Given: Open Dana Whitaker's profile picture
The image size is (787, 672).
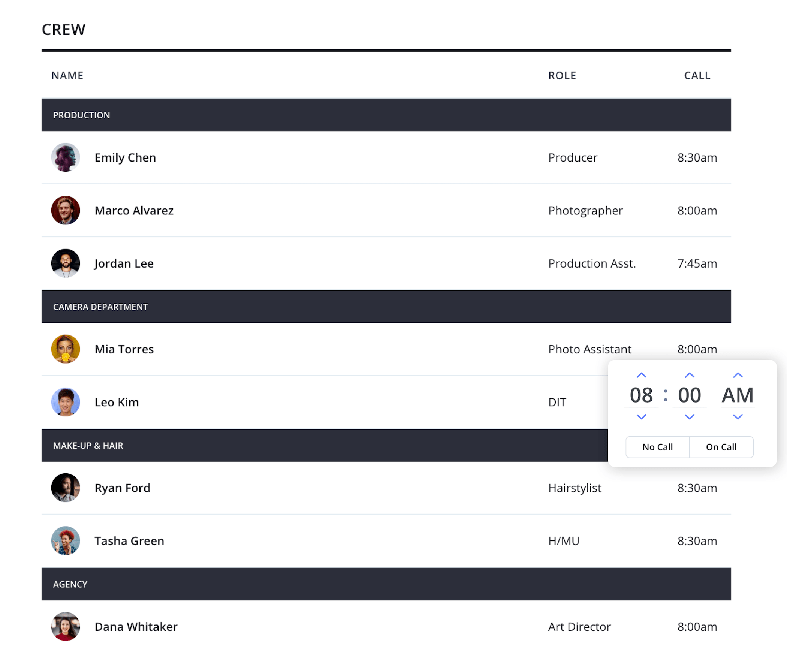Looking at the screenshot, I should (65, 627).
